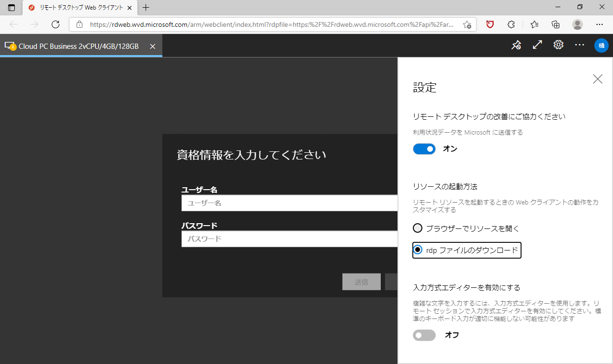613x364 pixels.
Task: Click the 資格情報を入力してください heading
Action: point(251,155)
